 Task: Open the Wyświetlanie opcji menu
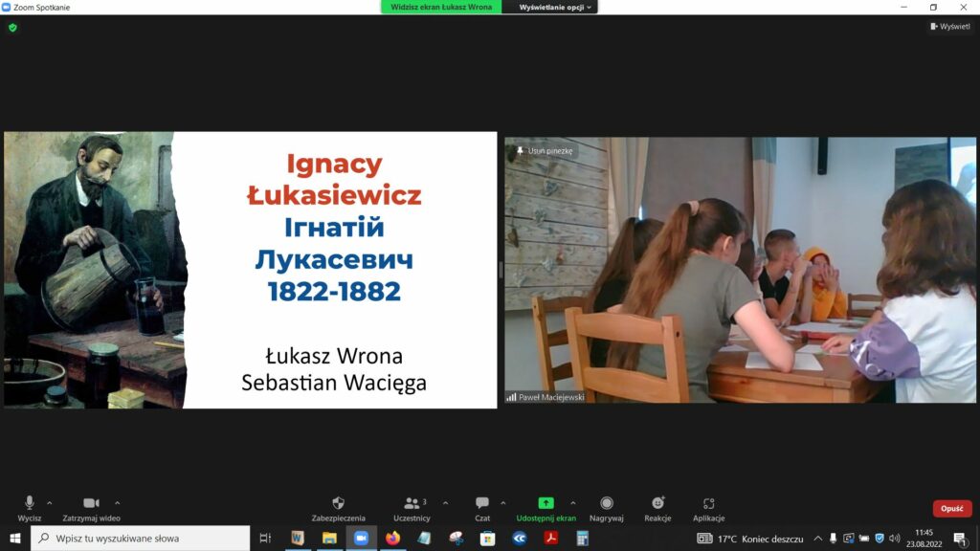[556, 7]
